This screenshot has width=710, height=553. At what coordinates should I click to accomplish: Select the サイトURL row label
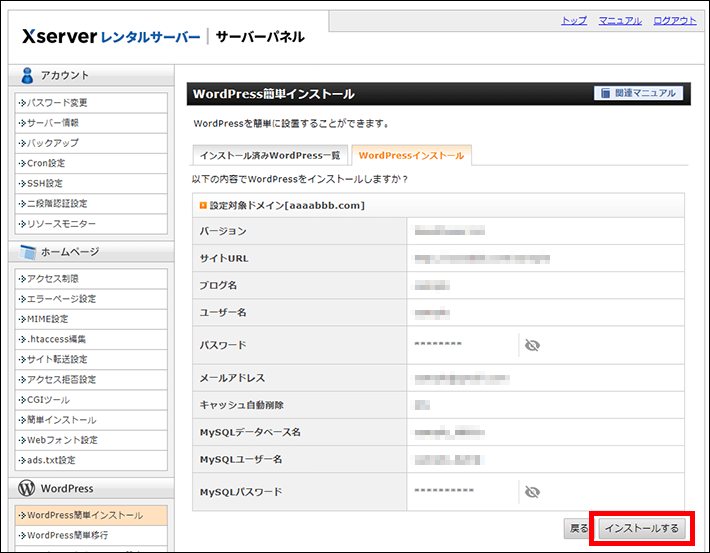pos(224,259)
